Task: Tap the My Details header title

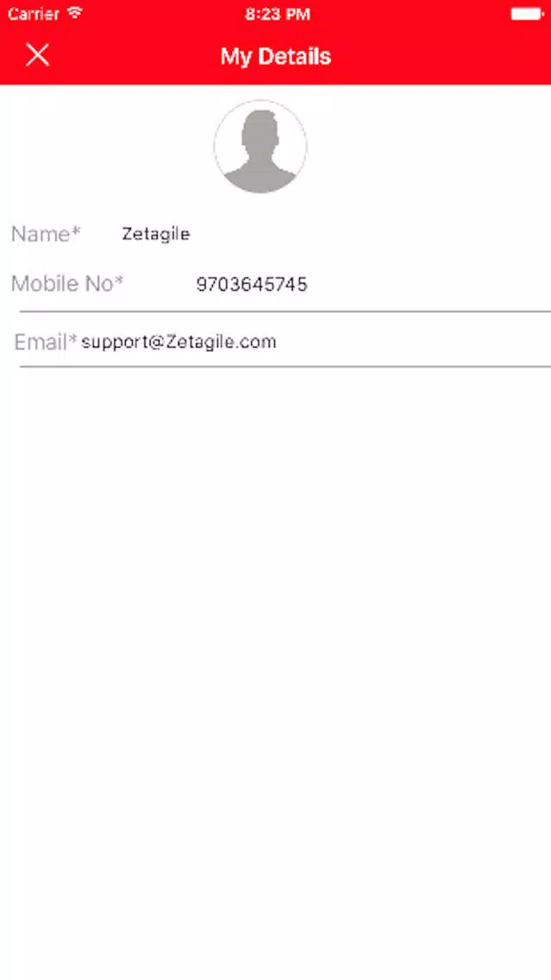Action: pos(276,56)
